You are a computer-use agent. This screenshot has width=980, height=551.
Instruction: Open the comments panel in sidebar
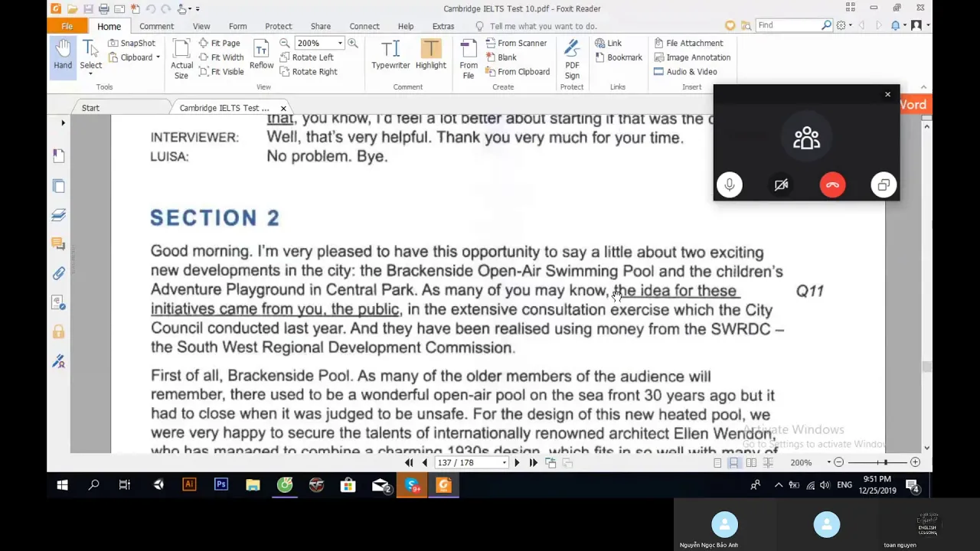pos(59,244)
